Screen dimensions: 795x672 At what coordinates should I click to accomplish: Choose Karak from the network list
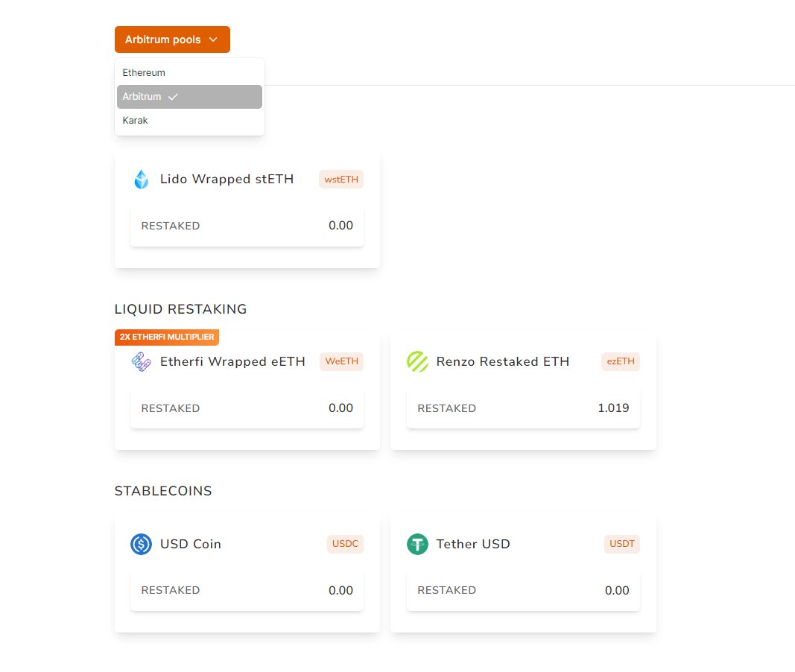point(189,120)
